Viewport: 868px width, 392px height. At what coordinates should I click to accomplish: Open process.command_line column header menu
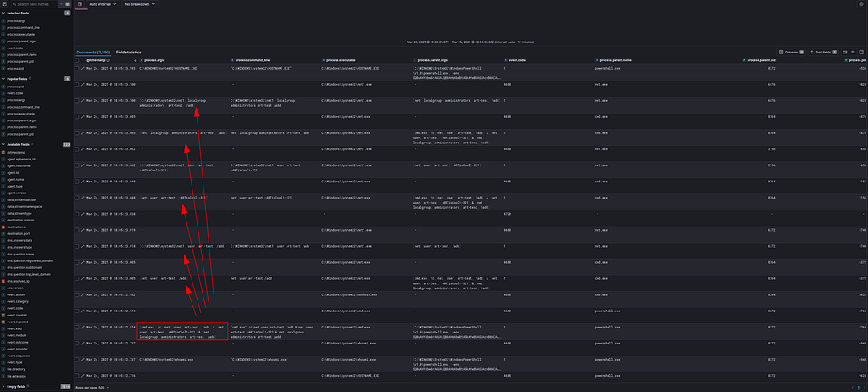253,60
